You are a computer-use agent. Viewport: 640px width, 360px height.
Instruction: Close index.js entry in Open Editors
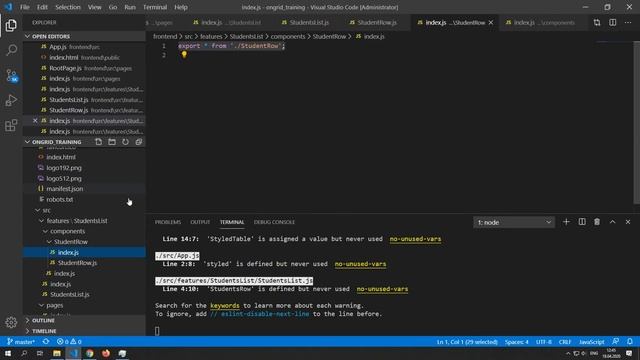point(35,121)
